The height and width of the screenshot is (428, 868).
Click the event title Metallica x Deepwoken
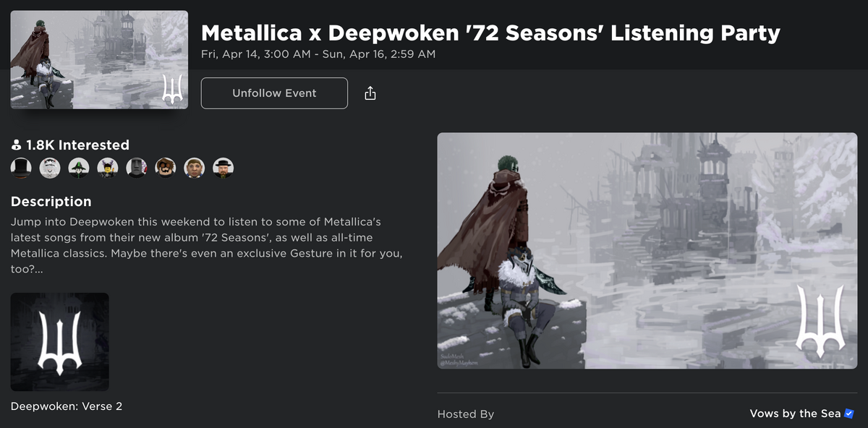tap(491, 33)
